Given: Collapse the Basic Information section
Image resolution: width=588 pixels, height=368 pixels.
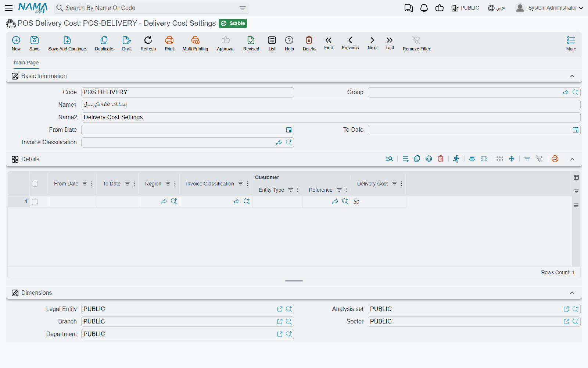Looking at the screenshot, I should tap(572, 76).
